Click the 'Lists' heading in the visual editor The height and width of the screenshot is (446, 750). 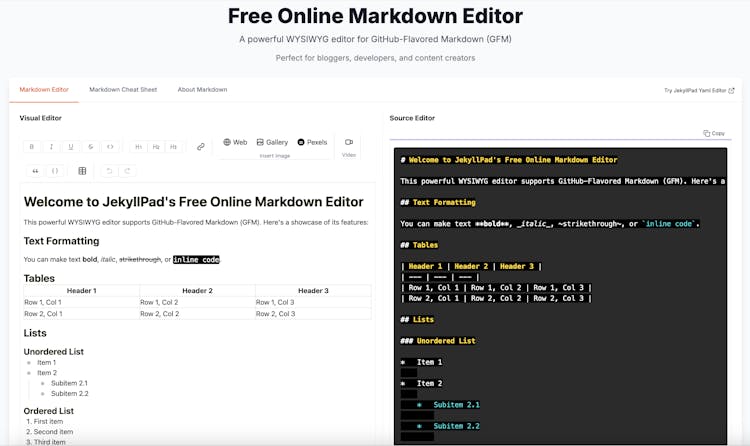tap(35, 333)
